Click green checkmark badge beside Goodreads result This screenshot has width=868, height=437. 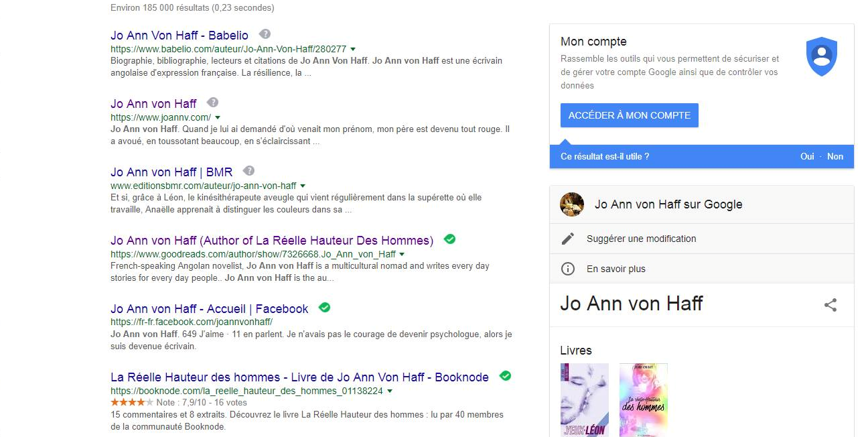coord(450,239)
